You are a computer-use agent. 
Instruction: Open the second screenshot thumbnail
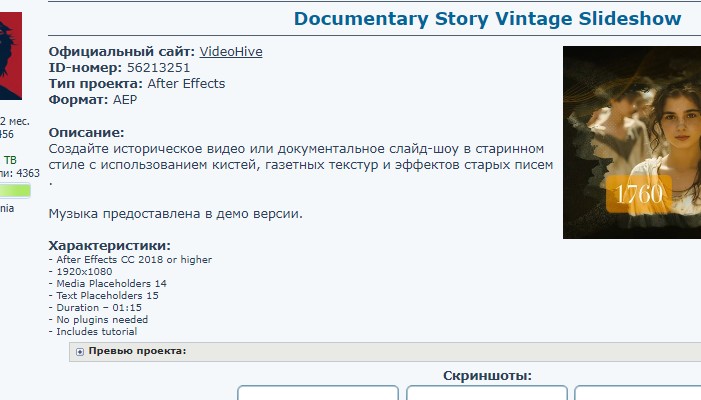pos(487,393)
